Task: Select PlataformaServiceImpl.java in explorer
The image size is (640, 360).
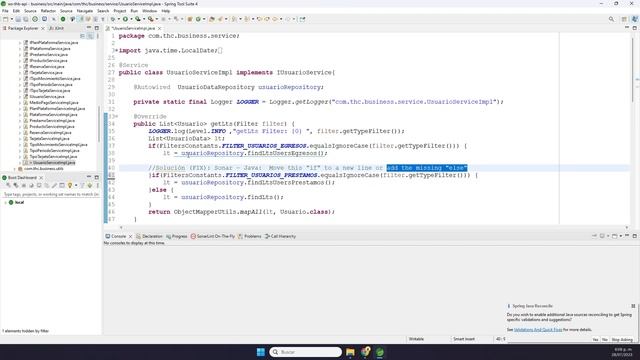Action: pyautogui.click(x=53, y=115)
